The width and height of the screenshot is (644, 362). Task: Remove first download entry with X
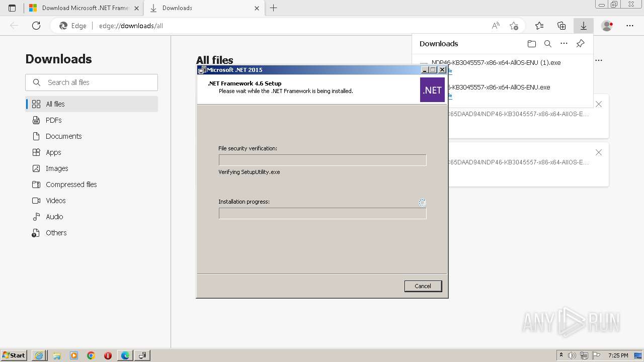point(599,104)
